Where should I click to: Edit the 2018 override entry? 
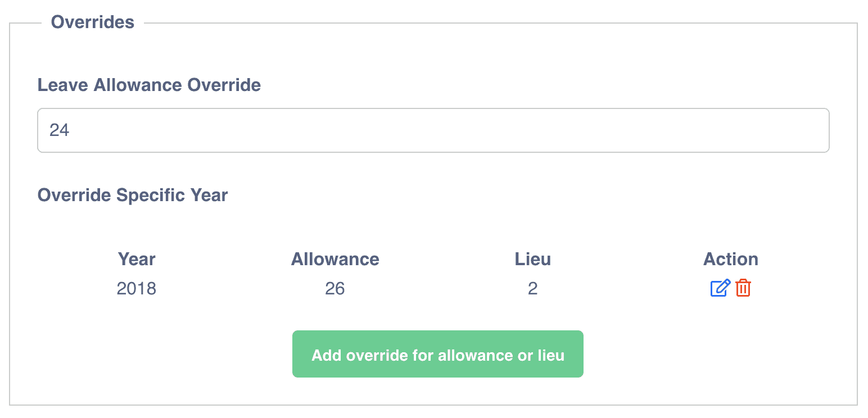[x=720, y=288]
